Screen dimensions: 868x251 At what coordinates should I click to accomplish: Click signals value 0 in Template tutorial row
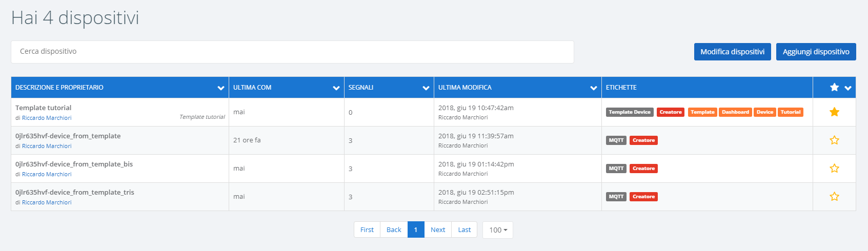pyautogui.click(x=351, y=112)
